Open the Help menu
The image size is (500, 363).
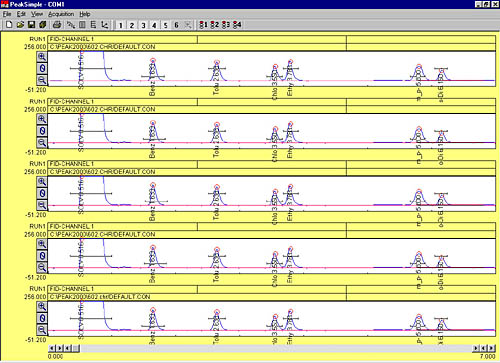(x=85, y=14)
